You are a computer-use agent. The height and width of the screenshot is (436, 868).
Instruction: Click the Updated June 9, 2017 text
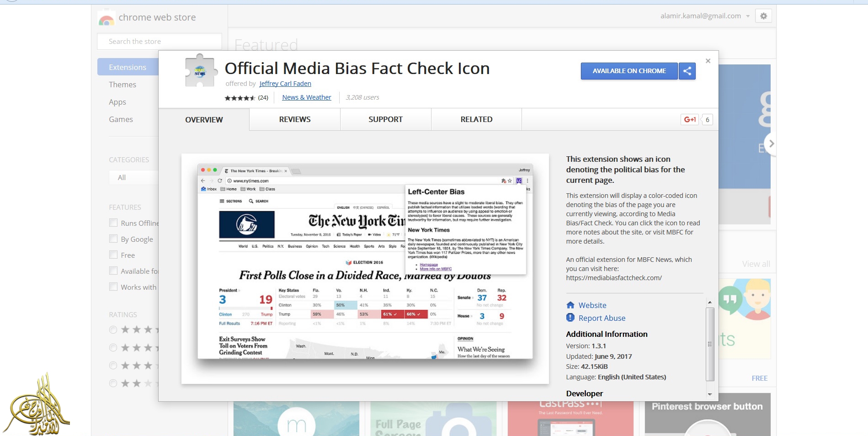[599, 356]
